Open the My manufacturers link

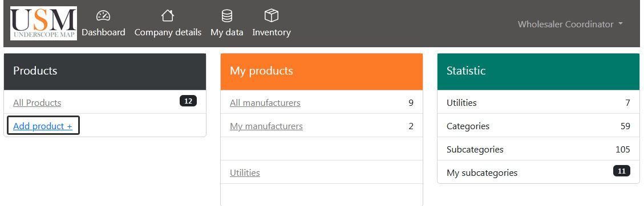tap(266, 126)
